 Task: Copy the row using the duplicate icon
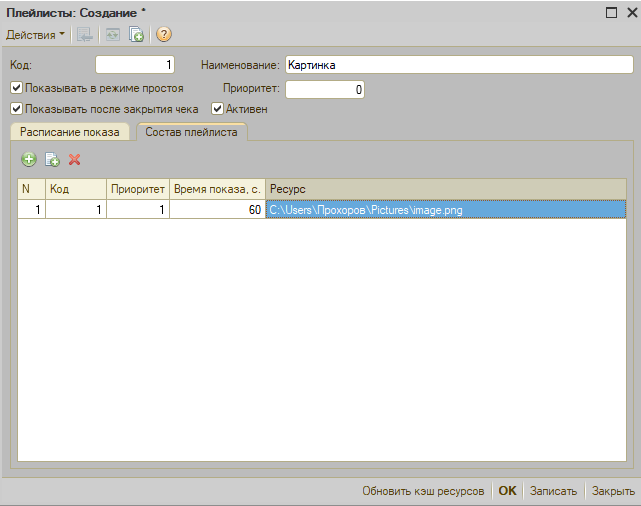coord(52,159)
